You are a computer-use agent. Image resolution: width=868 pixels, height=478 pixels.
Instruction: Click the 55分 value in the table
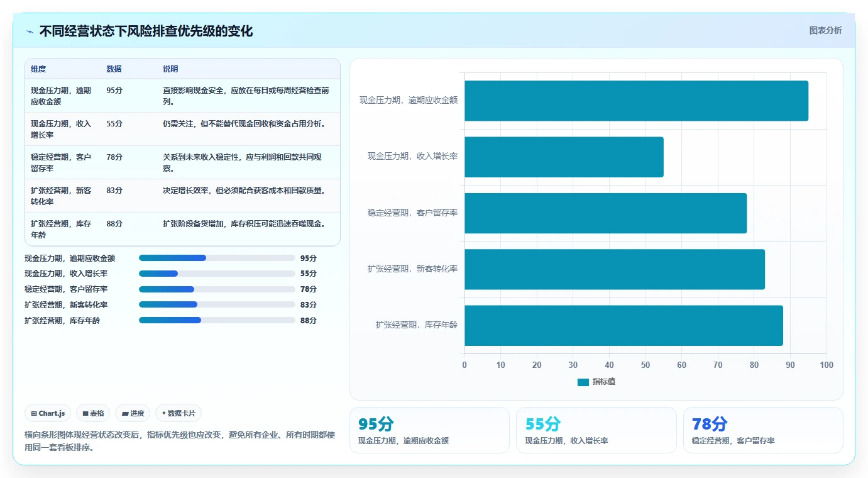pos(114,124)
